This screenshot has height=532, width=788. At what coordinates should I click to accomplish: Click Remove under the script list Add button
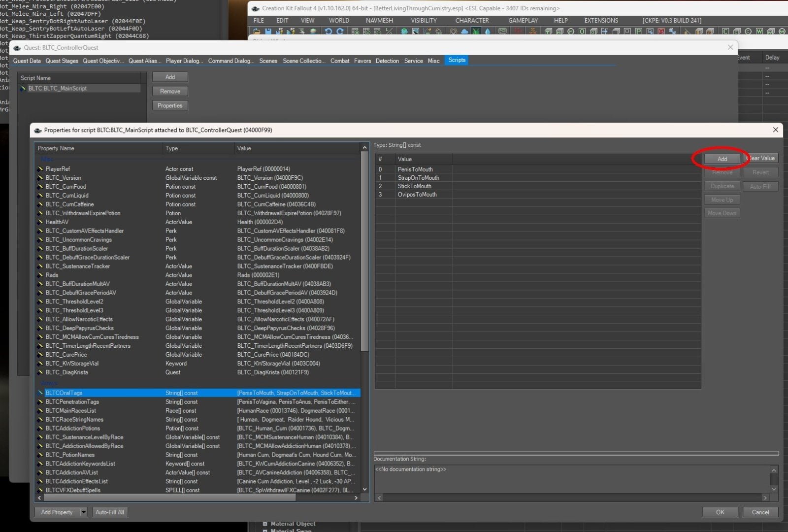170,91
